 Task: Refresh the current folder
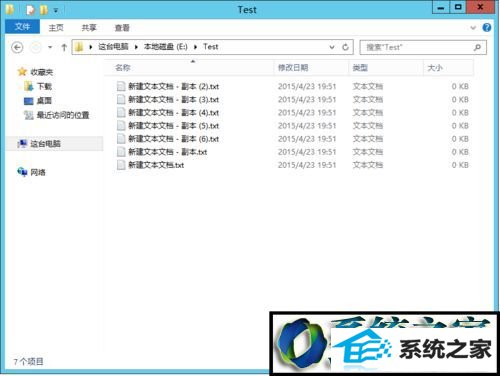tap(345, 47)
